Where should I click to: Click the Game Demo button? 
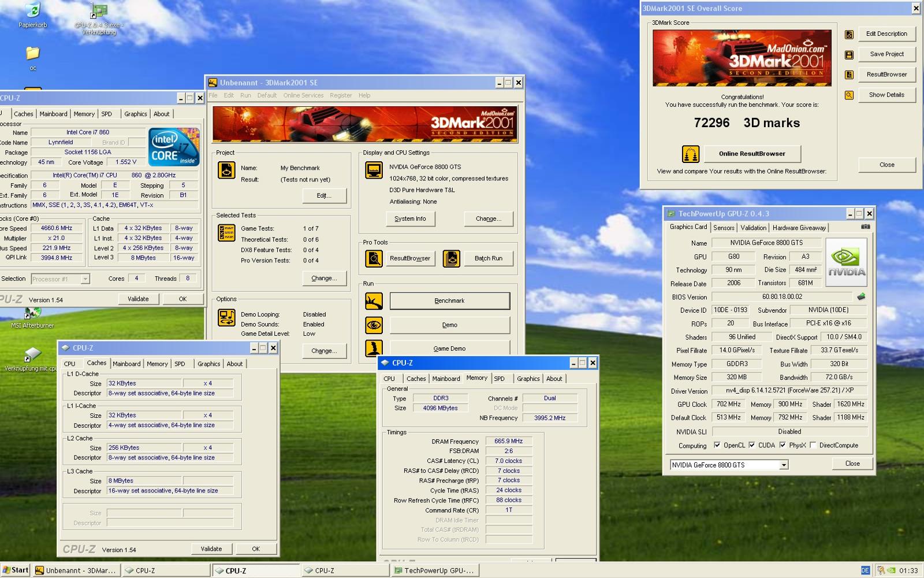(449, 348)
